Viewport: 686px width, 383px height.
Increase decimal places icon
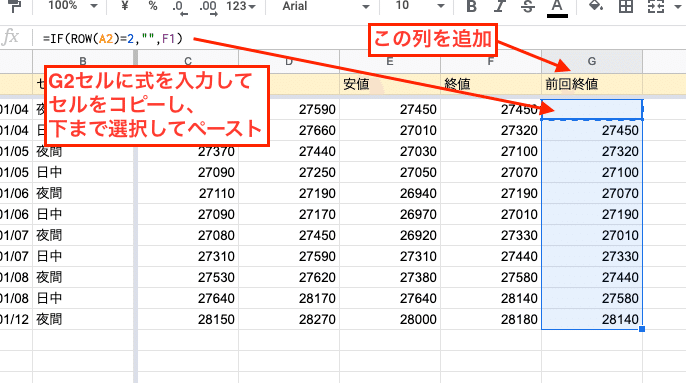coord(208,7)
